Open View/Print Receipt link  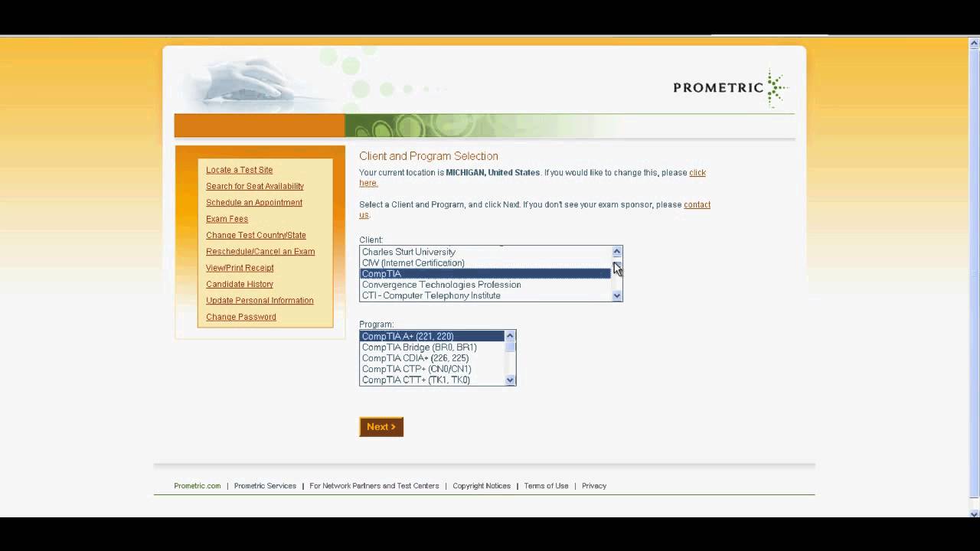240,268
